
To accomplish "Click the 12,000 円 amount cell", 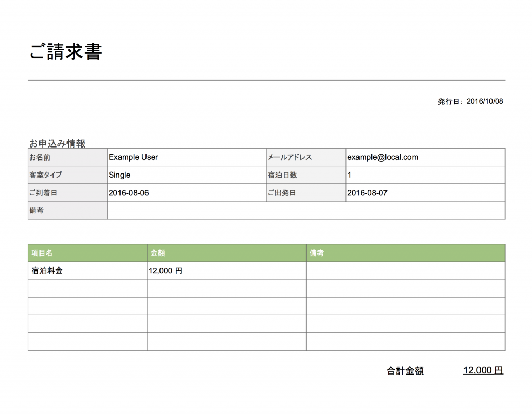I will click(165, 270).
